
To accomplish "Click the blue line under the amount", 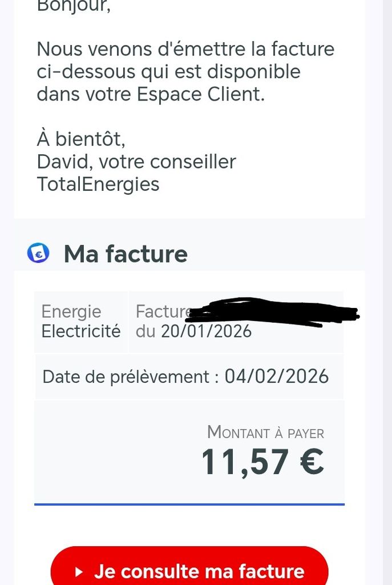I will coord(189,504).
